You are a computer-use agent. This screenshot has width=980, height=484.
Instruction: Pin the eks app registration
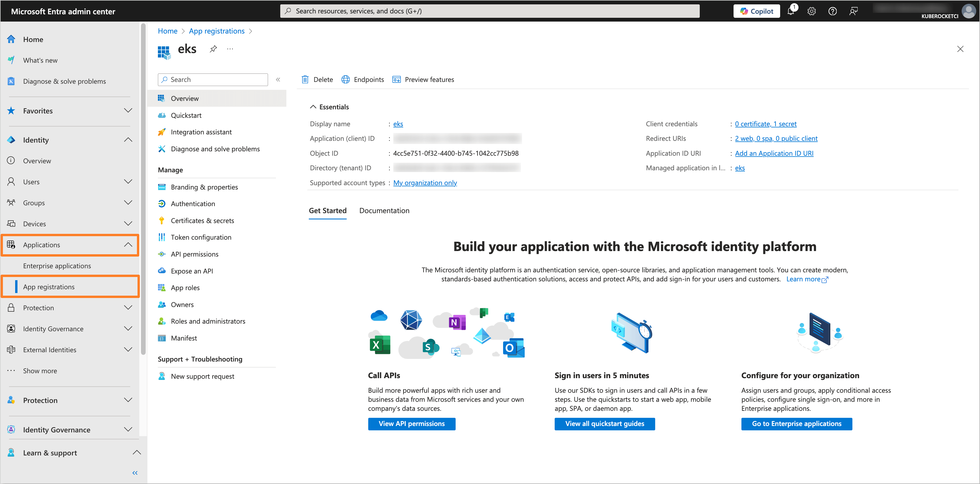(x=213, y=49)
